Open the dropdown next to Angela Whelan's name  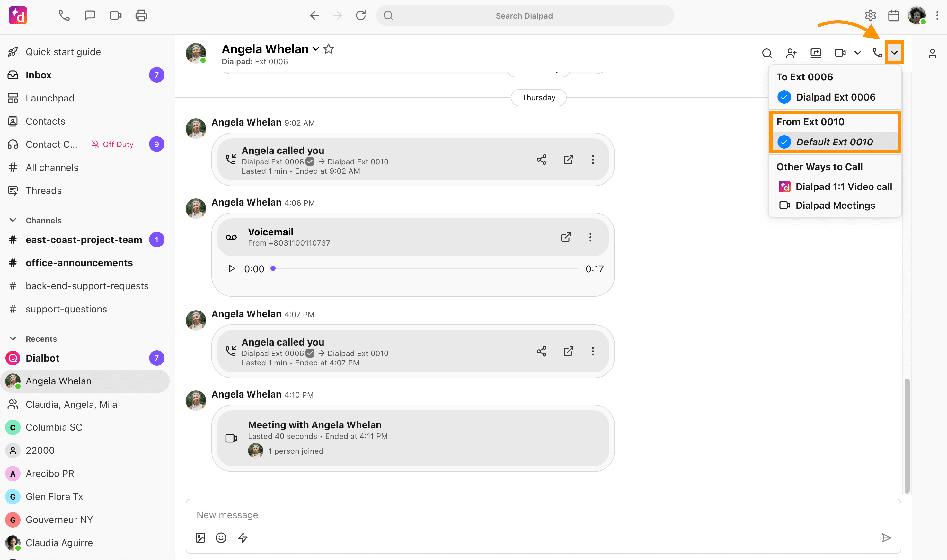[316, 49]
